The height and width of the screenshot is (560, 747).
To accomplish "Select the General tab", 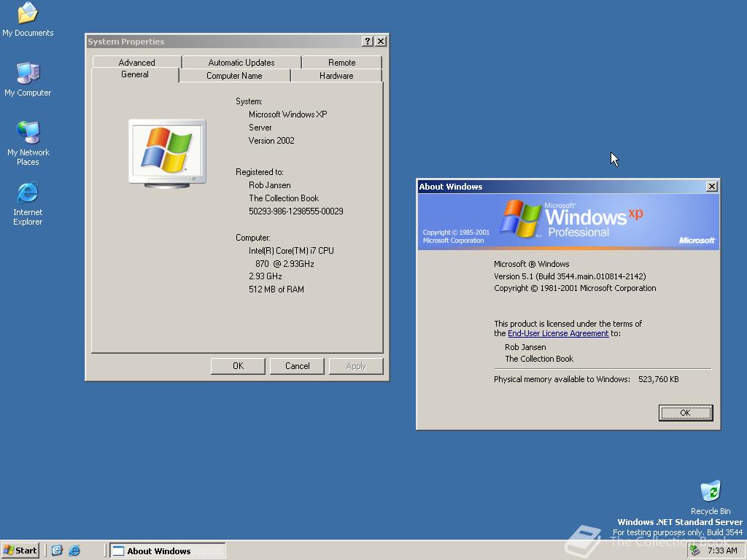I will 135,74.
